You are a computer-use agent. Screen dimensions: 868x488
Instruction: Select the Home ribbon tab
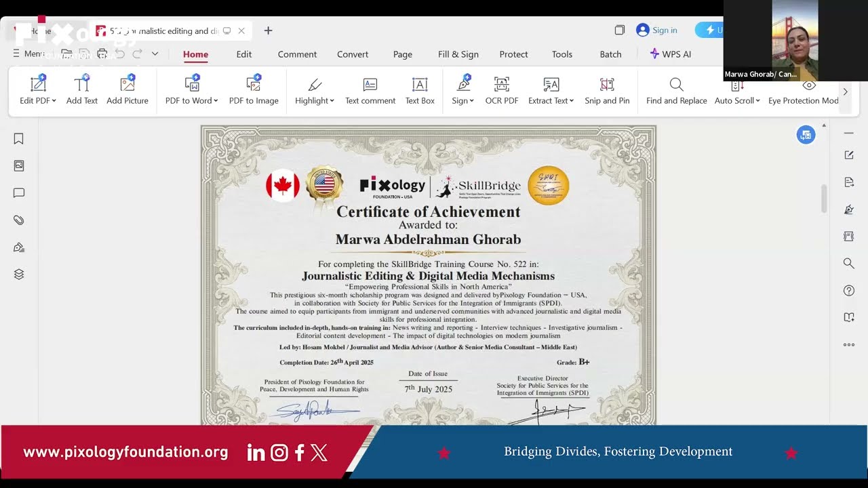(x=195, y=54)
